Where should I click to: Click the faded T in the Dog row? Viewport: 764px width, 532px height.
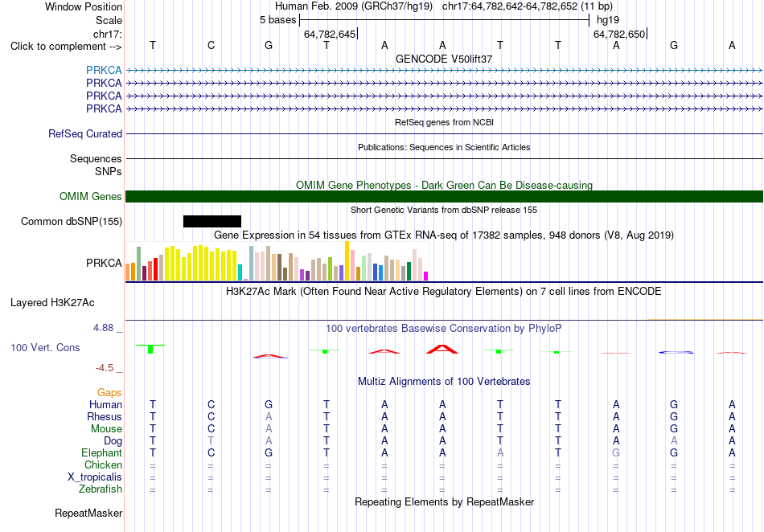[211, 441]
